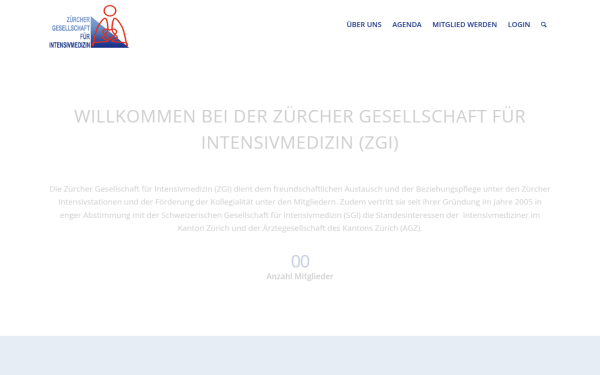Click the ZGI logo in the header

click(89, 26)
